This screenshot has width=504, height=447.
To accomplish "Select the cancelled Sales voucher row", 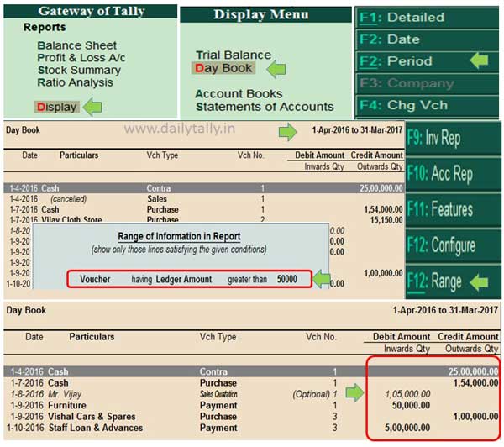I will 204,199.
